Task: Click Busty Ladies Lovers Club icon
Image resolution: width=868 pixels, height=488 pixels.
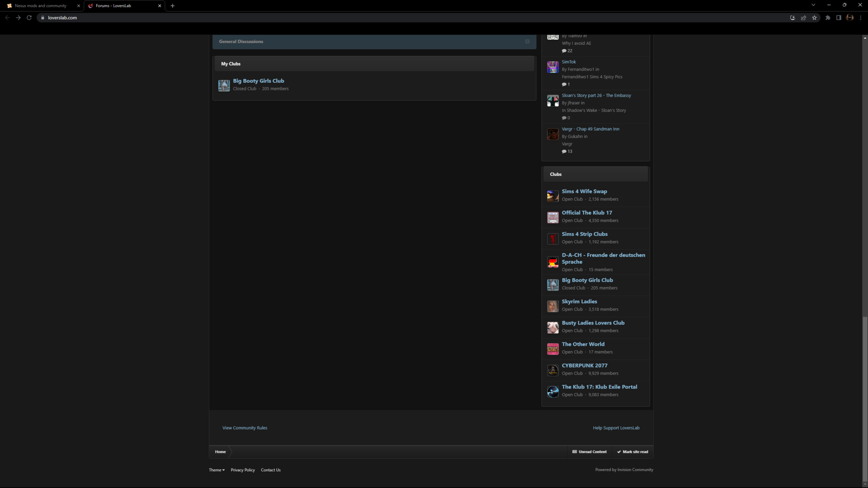Action: [553, 328]
